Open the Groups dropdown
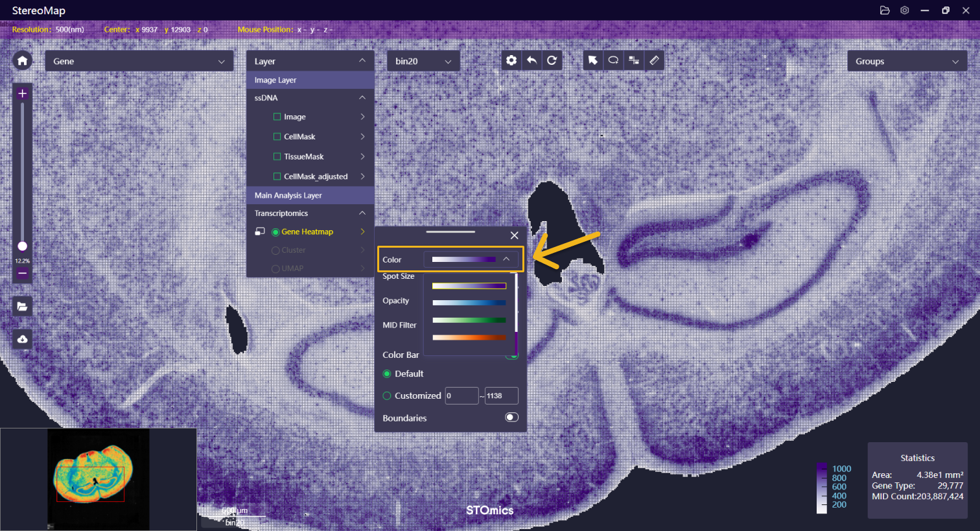 (x=906, y=61)
